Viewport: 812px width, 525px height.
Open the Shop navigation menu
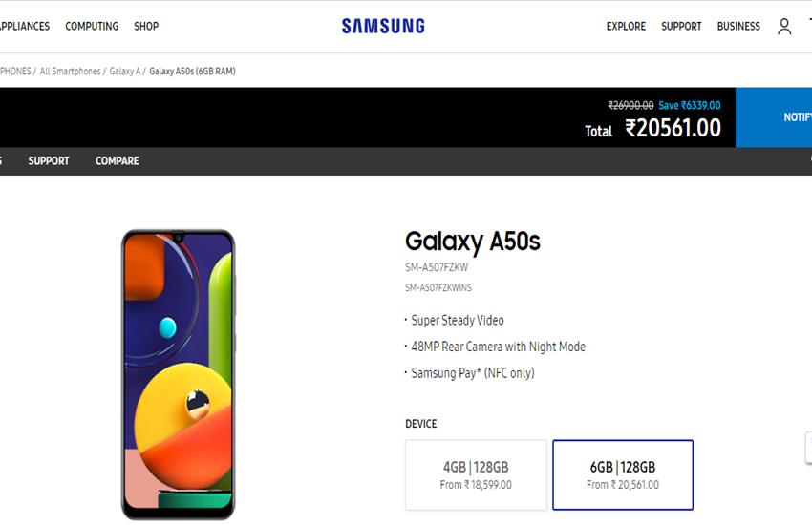pos(146,27)
